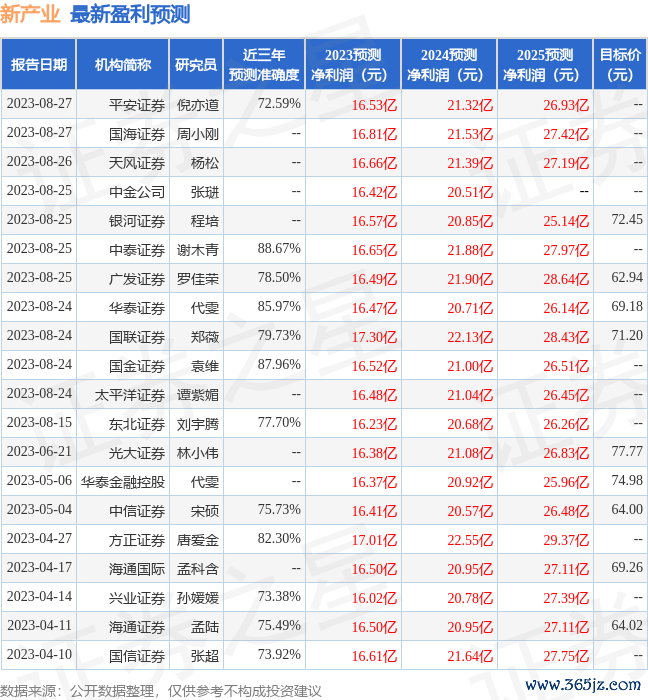
Task: Click the 17.30亿 2023 profit value
Action: (x=374, y=338)
